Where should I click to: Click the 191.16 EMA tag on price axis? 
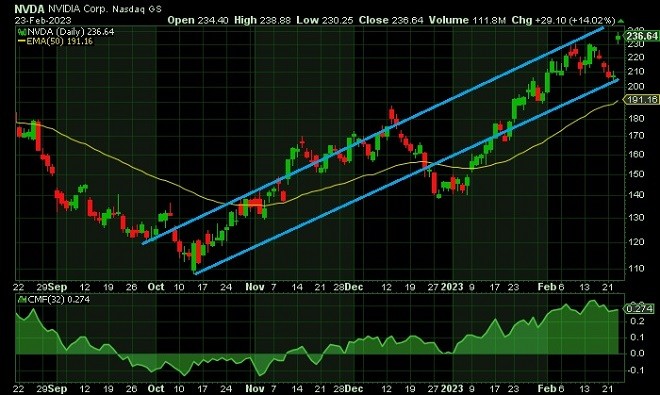pos(641,100)
